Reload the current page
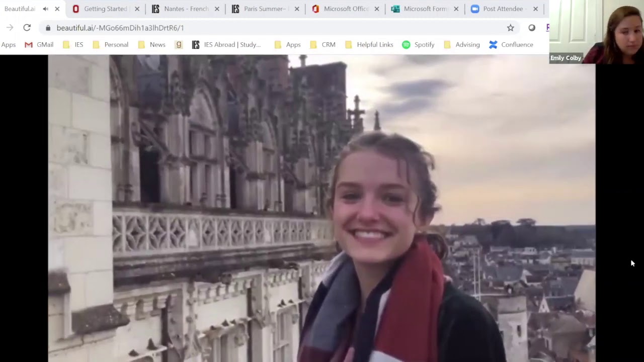Viewport: 644px width, 362px height. (x=27, y=28)
